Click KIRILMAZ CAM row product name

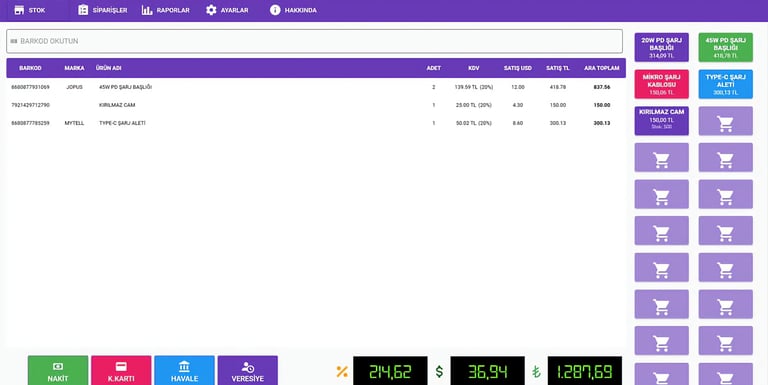click(x=117, y=105)
